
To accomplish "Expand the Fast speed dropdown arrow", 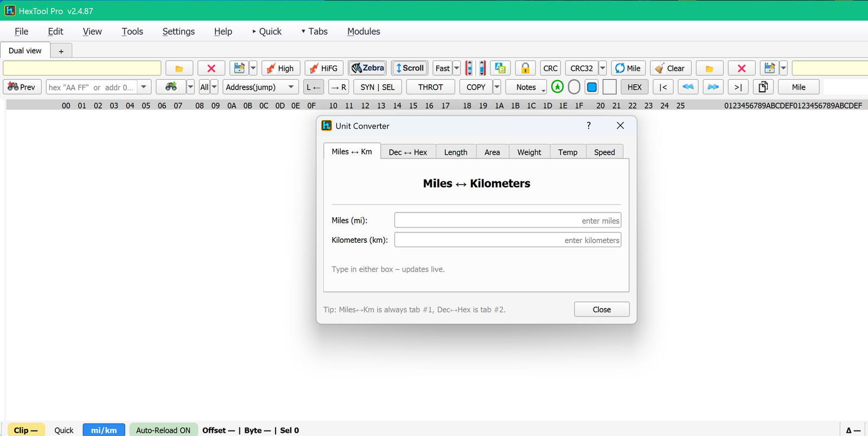I will click(x=456, y=68).
